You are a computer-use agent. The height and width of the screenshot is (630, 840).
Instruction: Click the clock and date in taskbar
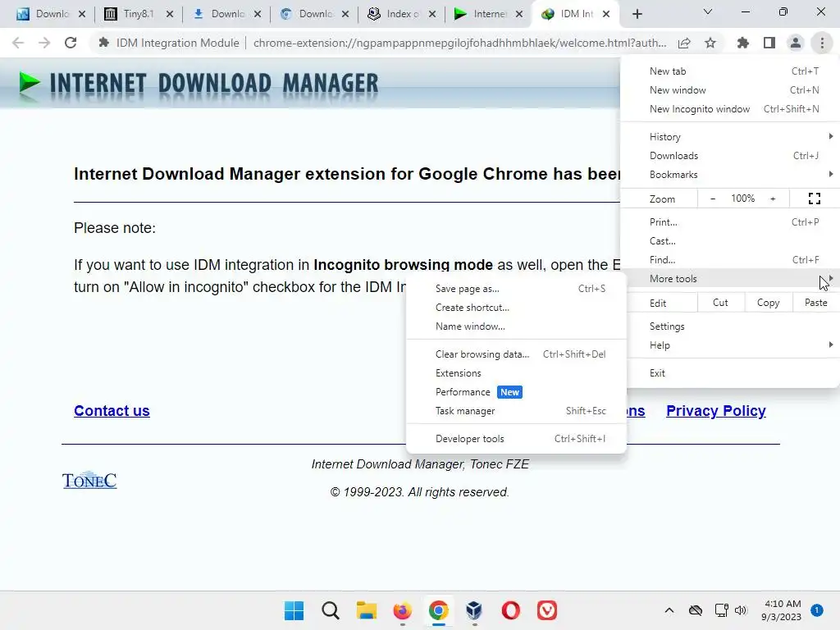click(781, 610)
